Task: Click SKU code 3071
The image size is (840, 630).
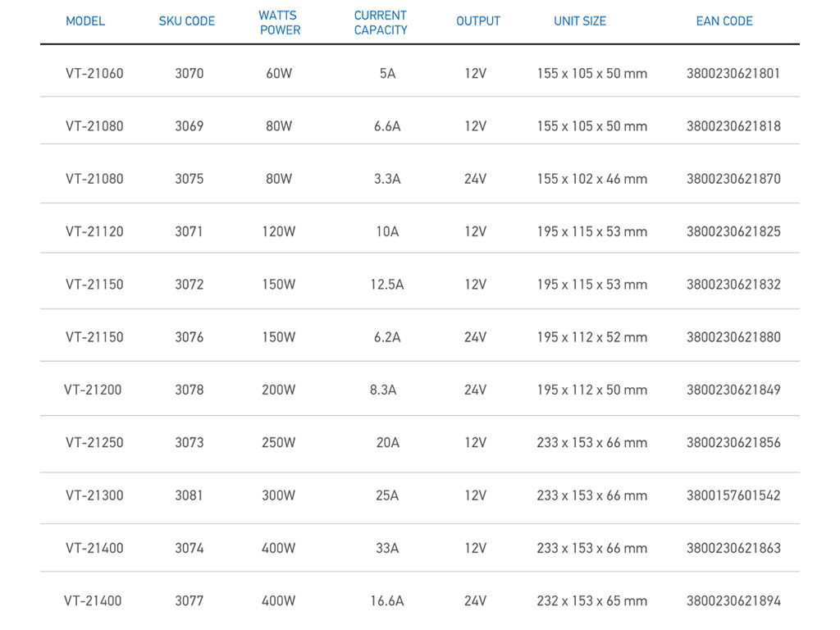Action: tap(189, 231)
